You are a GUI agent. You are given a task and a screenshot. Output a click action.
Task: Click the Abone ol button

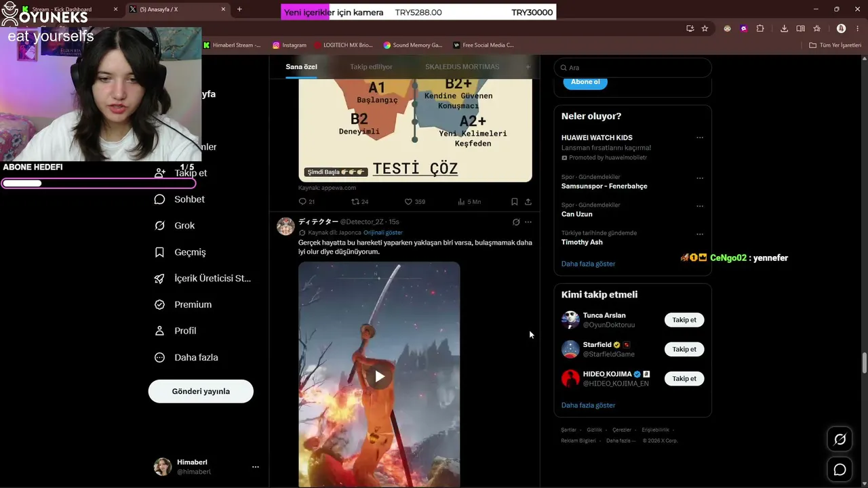point(585,82)
